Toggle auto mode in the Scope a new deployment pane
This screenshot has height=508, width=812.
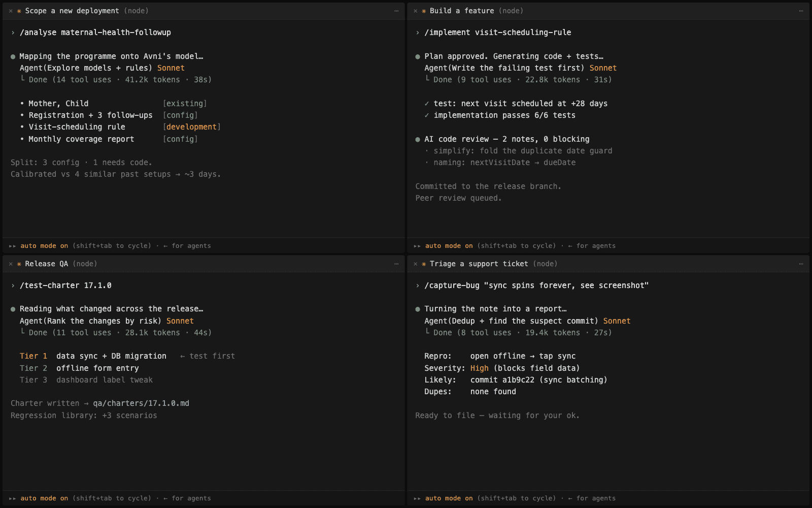(x=44, y=246)
